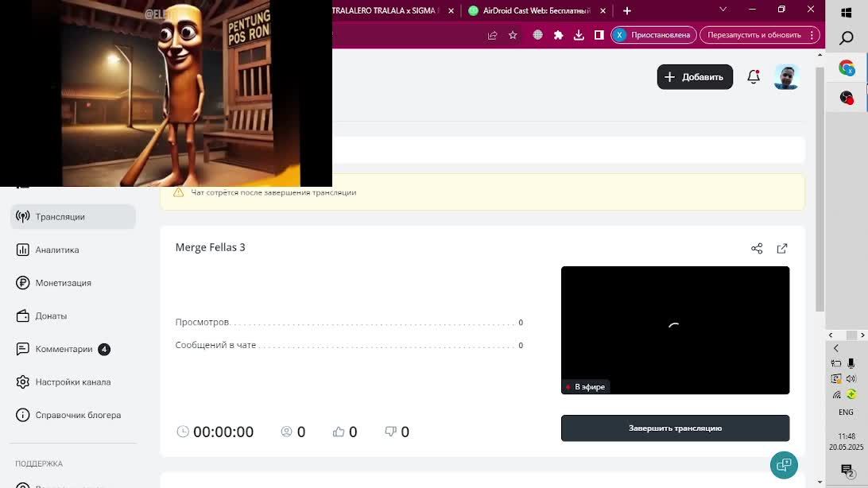Click the Merge Fellas 3 title

[211, 247]
